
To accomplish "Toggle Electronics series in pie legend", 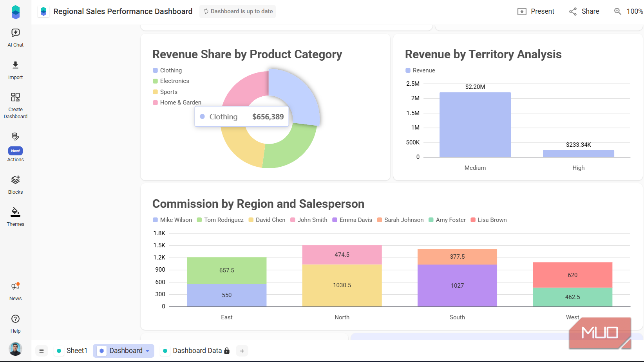I will tap(171, 81).
